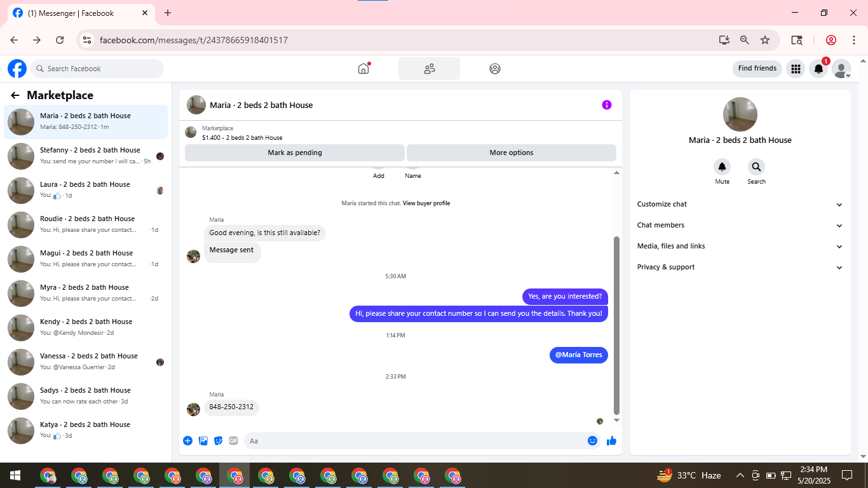Open Stefanny 2 beds 2 bath conversation

[86, 156]
